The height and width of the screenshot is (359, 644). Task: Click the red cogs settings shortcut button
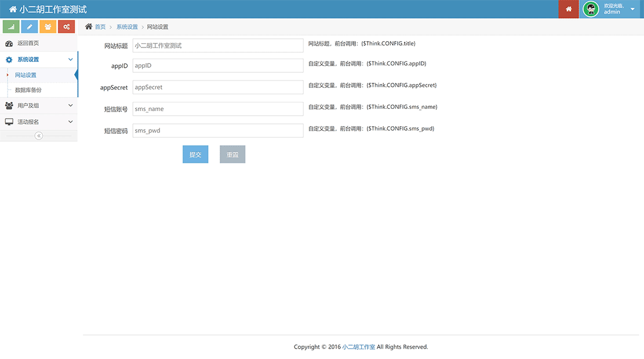pyautogui.click(x=67, y=27)
